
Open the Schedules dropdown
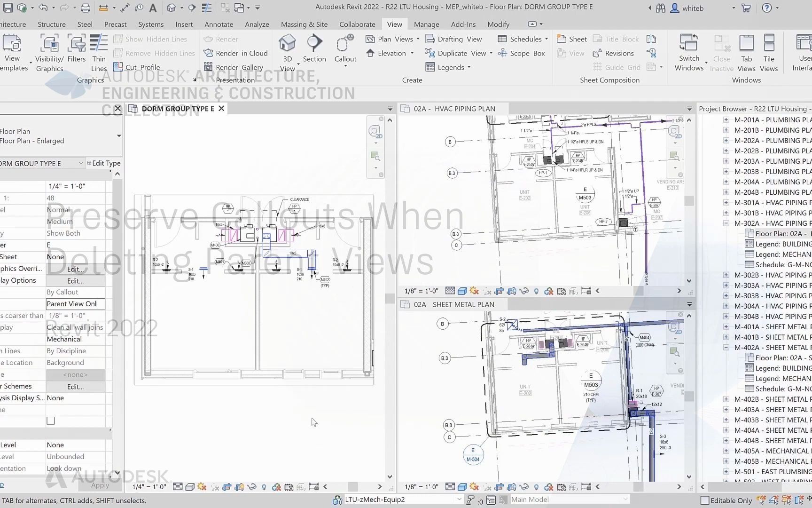pos(523,39)
